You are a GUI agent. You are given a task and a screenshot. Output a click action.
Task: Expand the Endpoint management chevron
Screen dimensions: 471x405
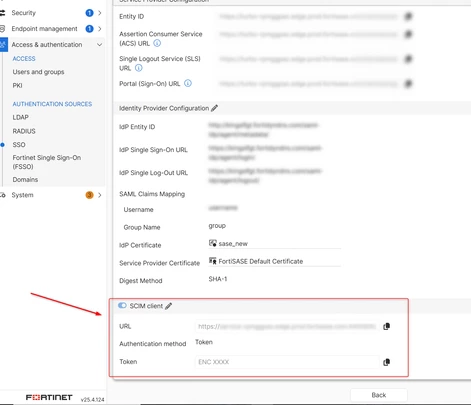pos(100,29)
